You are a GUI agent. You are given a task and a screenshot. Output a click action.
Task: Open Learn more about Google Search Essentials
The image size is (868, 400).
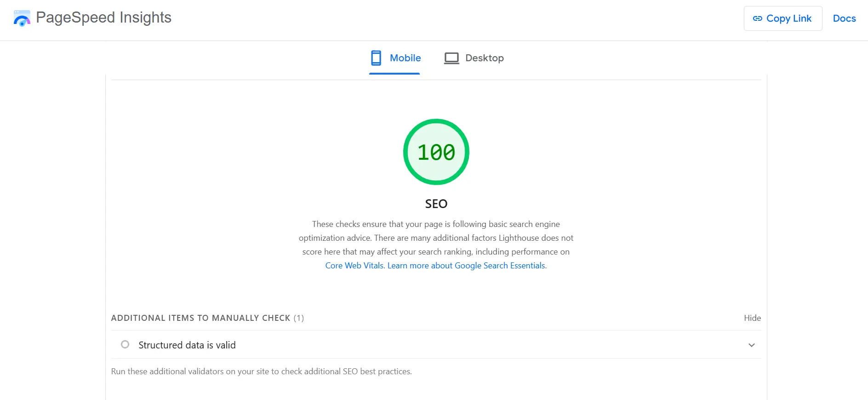(x=467, y=266)
